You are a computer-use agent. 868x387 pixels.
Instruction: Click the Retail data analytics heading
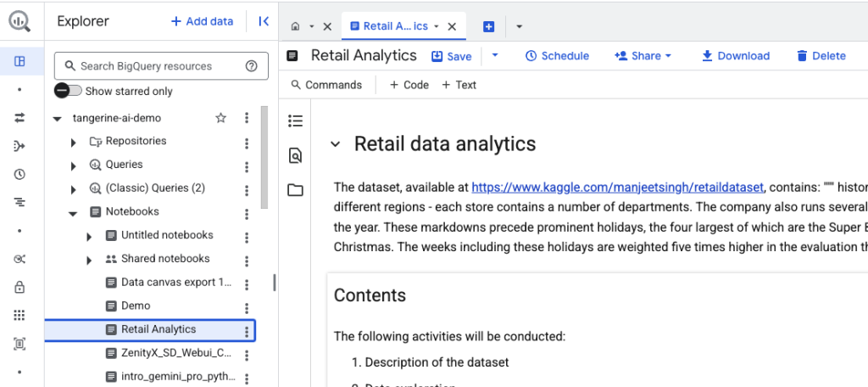[445, 143]
